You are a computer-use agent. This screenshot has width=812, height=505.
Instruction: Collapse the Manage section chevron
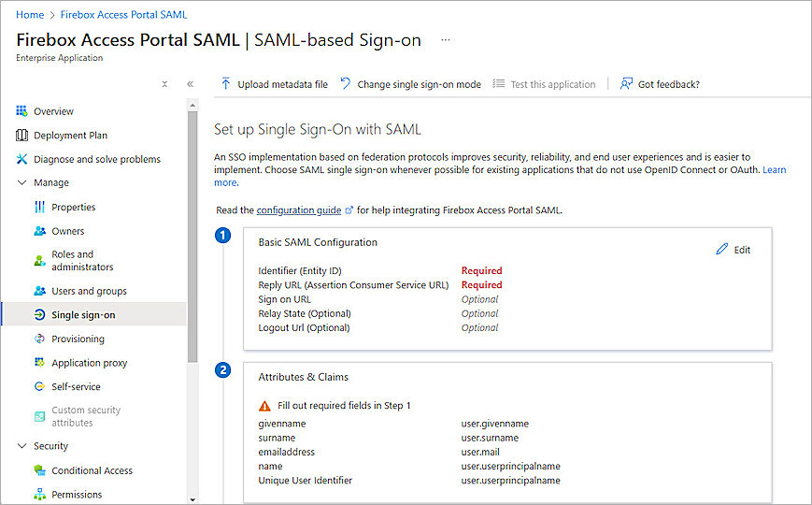(x=21, y=182)
